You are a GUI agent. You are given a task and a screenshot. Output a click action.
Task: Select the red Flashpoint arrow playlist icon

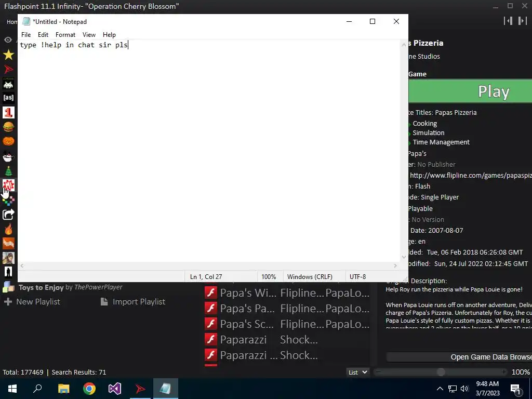pos(8,69)
